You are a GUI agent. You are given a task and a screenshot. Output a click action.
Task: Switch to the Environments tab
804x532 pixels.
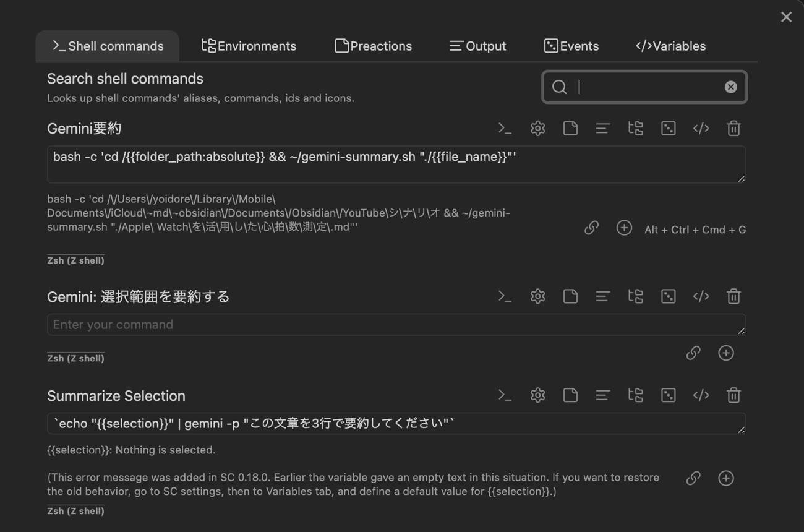click(x=249, y=46)
